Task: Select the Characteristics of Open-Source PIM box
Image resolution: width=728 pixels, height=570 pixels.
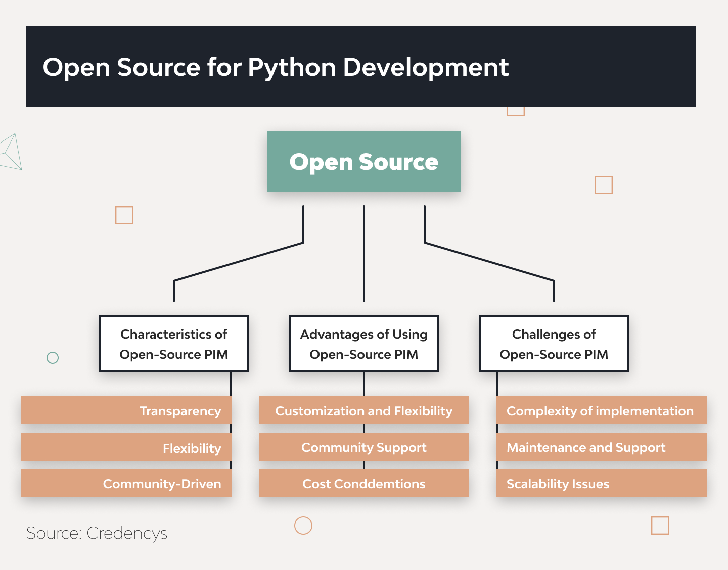Action: pyautogui.click(x=173, y=344)
